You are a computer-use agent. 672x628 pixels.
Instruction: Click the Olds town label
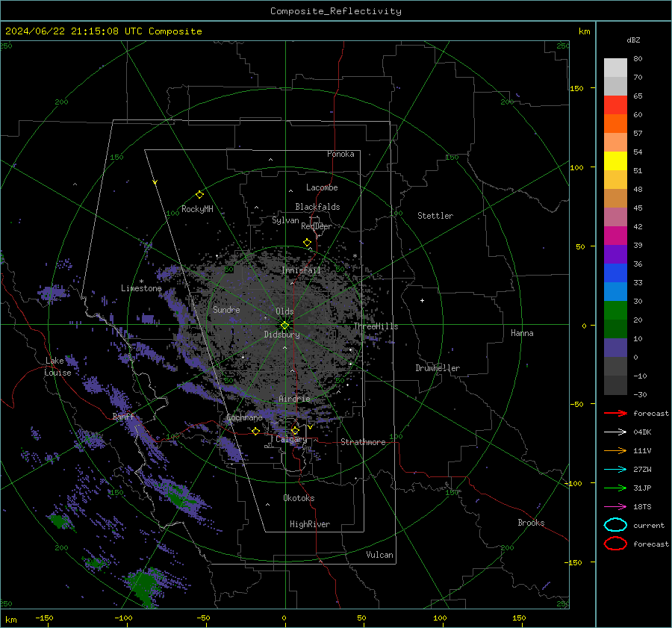[284, 311]
